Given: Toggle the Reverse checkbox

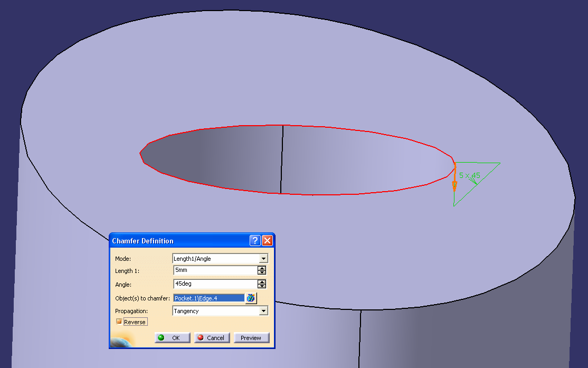Looking at the screenshot, I should [119, 322].
